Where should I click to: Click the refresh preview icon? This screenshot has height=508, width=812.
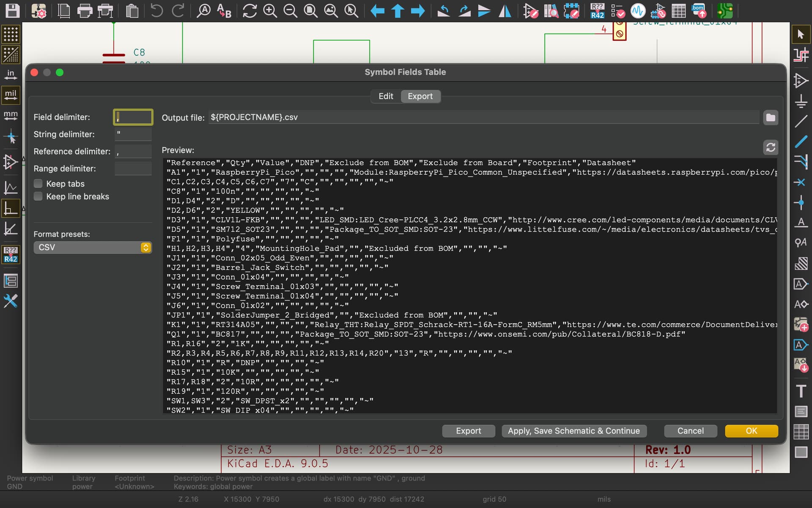pyautogui.click(x=770, y=147)
